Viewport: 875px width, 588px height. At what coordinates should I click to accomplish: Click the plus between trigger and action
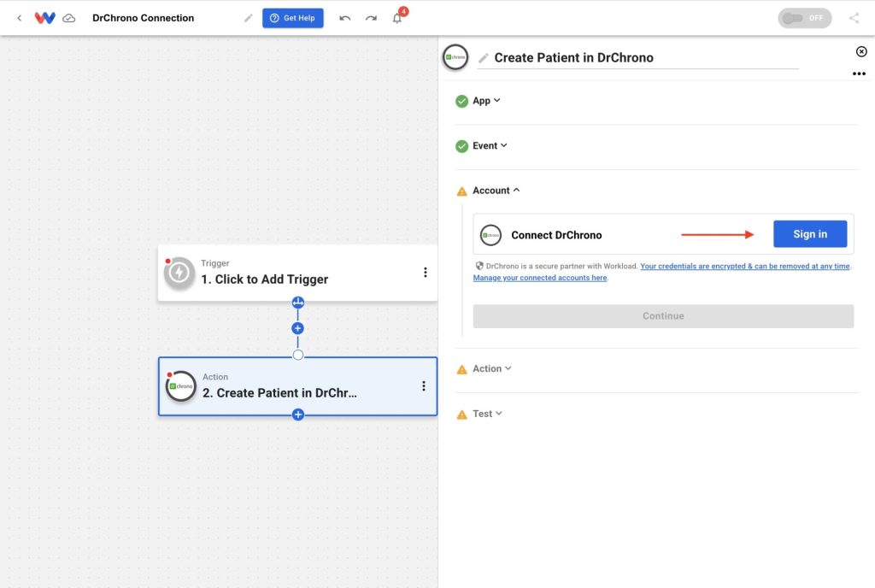click(x=298, y=328)
